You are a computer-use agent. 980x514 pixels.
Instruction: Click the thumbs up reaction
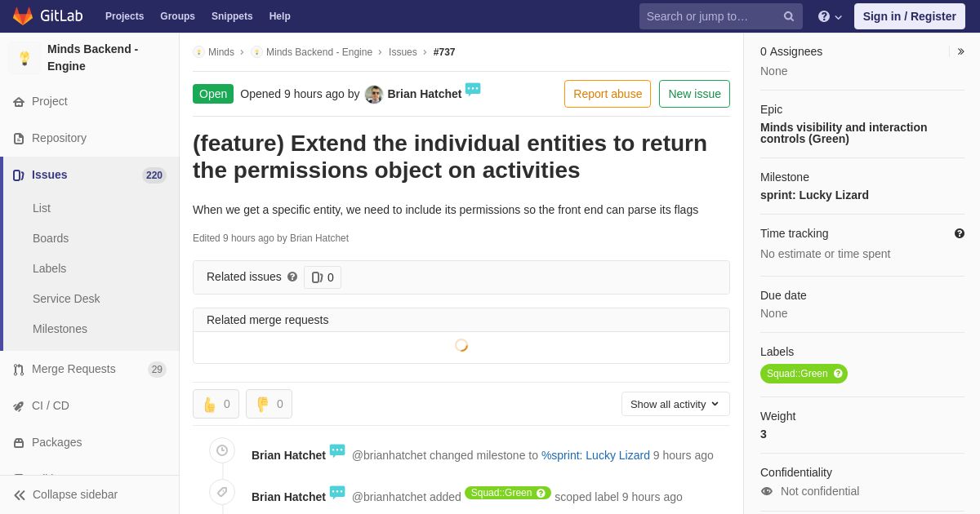click(216, 404)
